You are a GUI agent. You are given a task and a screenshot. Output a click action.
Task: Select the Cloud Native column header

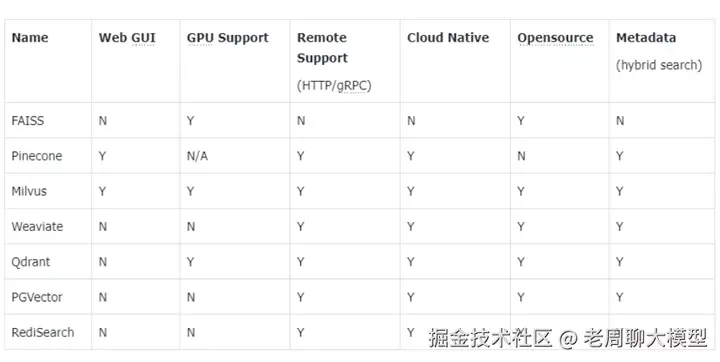[x=448, y=38]
